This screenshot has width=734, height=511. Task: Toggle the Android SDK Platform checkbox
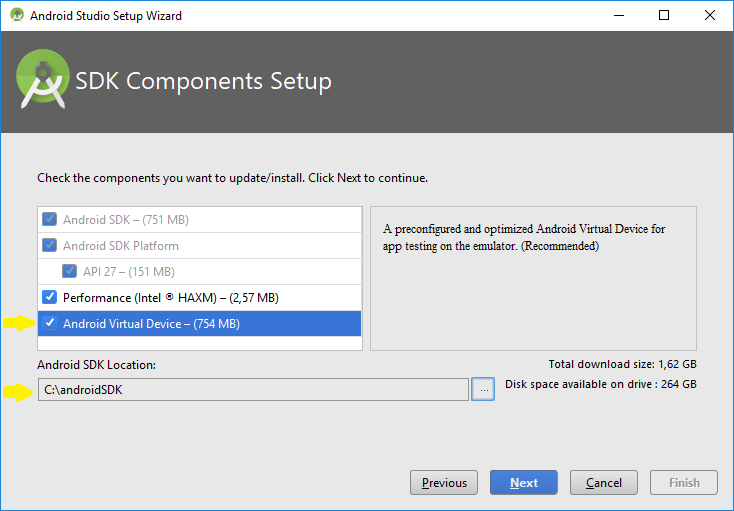tap(50, 245)
